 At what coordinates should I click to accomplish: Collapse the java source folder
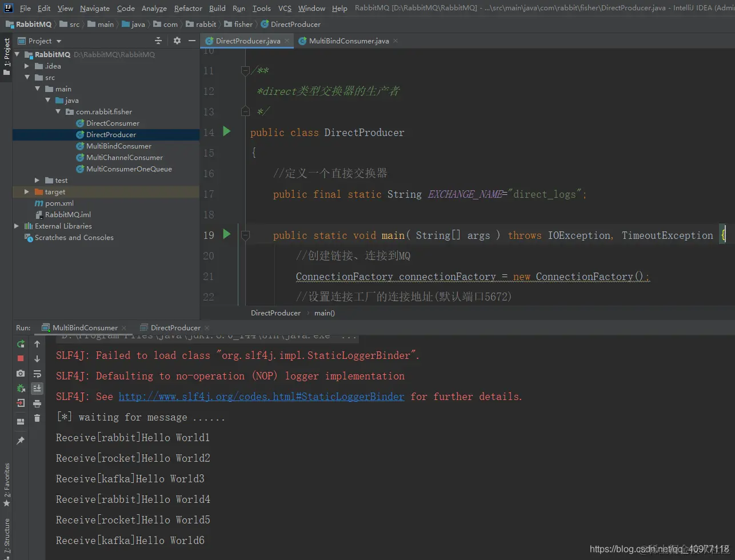pyautogui.click(x=47, y=100)
